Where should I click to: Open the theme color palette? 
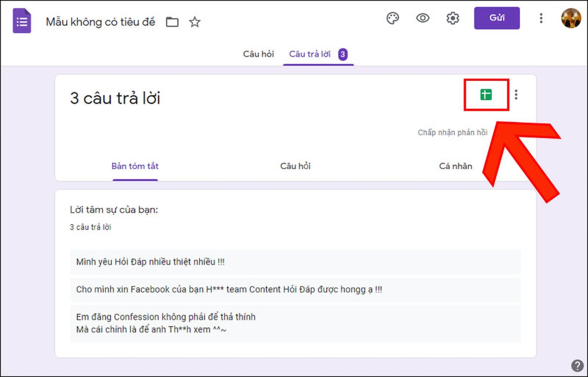pyautogui.click(x=393, y=18)
